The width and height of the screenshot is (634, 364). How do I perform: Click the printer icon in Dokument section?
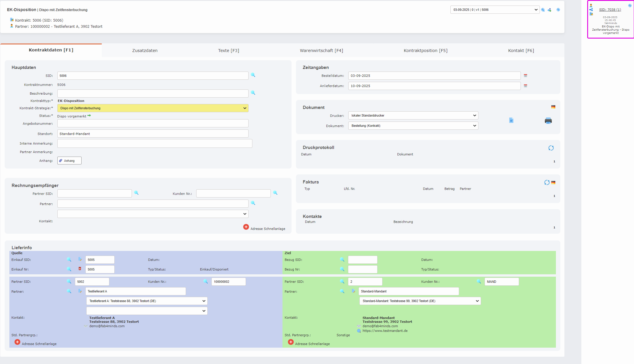(548, 121)
